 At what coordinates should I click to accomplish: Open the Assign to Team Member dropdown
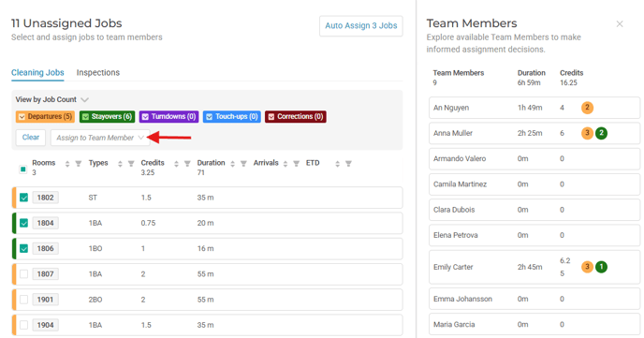tap(100, 138)
